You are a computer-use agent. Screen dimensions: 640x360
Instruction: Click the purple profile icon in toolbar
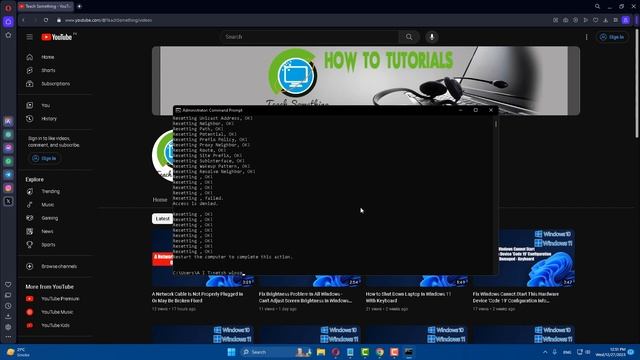625,20
